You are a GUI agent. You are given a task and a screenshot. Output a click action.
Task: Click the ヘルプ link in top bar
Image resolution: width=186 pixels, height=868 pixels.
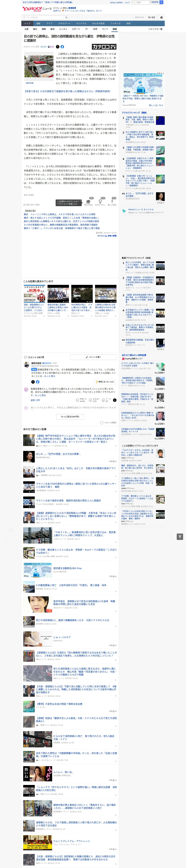tap(127, 2)
